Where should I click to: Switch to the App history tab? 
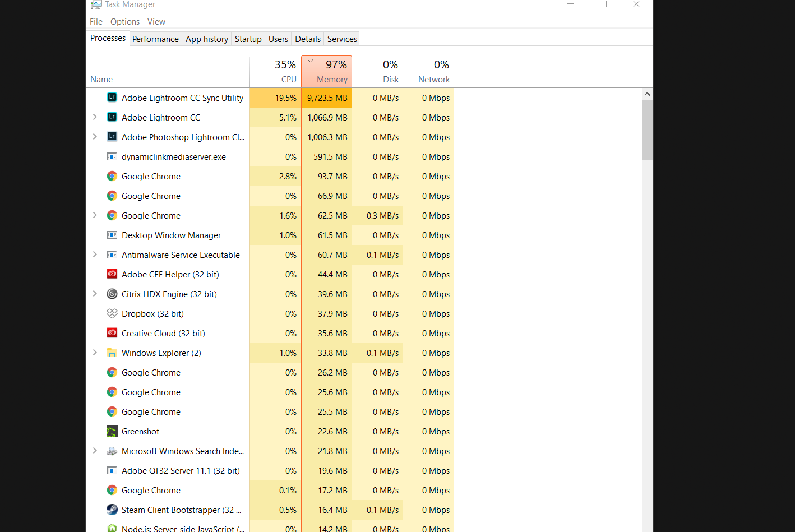click(207, 39)
